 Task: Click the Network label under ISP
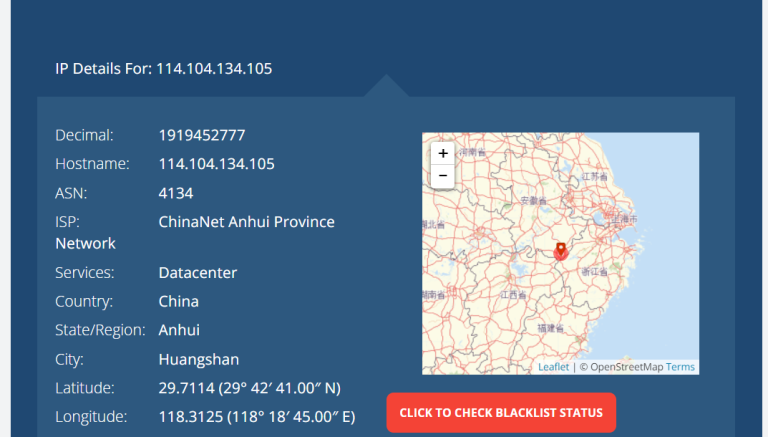86,243
